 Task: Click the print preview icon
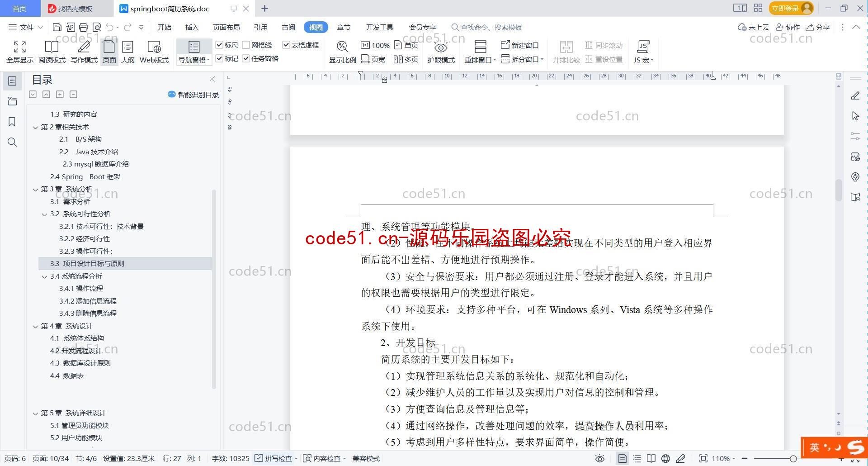96,27
